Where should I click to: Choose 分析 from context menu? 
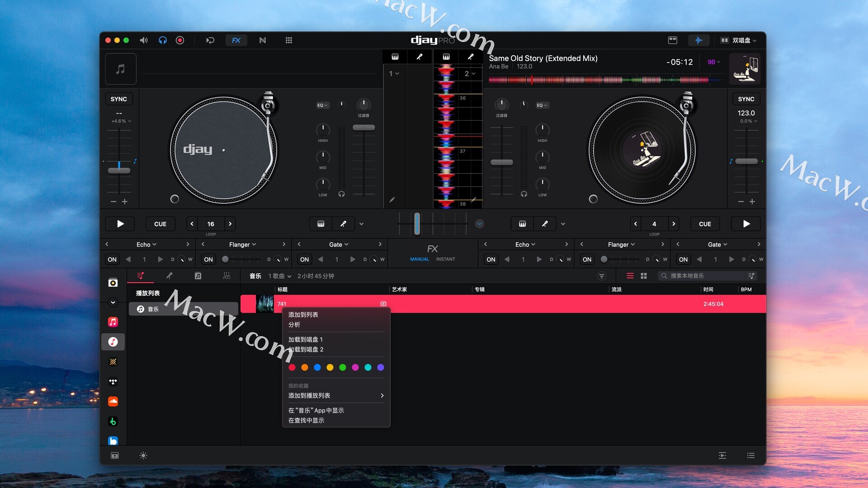click(x=336, y=324)
